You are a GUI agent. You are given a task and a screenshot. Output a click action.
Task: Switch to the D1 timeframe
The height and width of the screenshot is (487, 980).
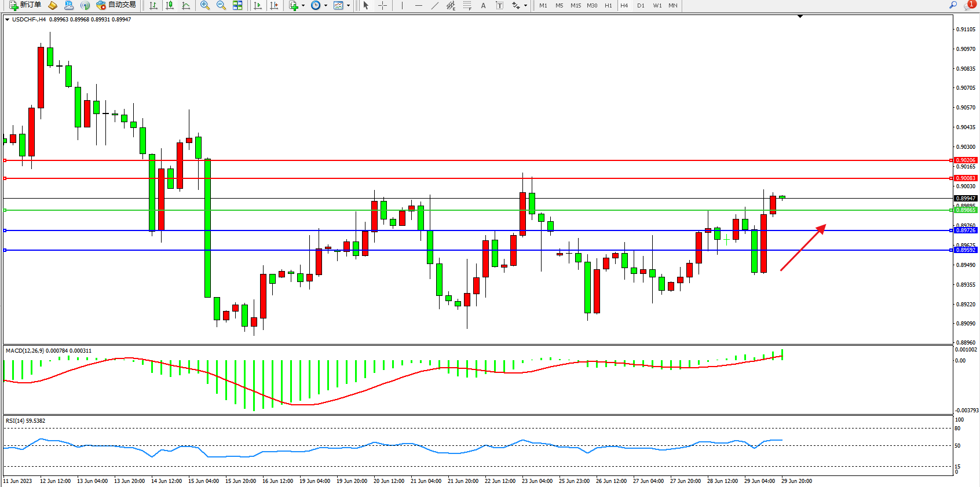[641, 5]
